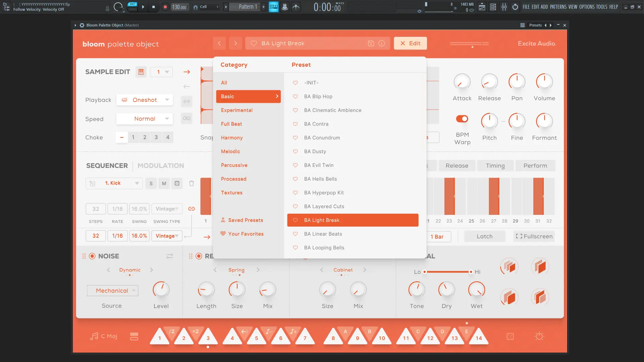Solo the Kick track with the S button

click(x=151, y=183)
